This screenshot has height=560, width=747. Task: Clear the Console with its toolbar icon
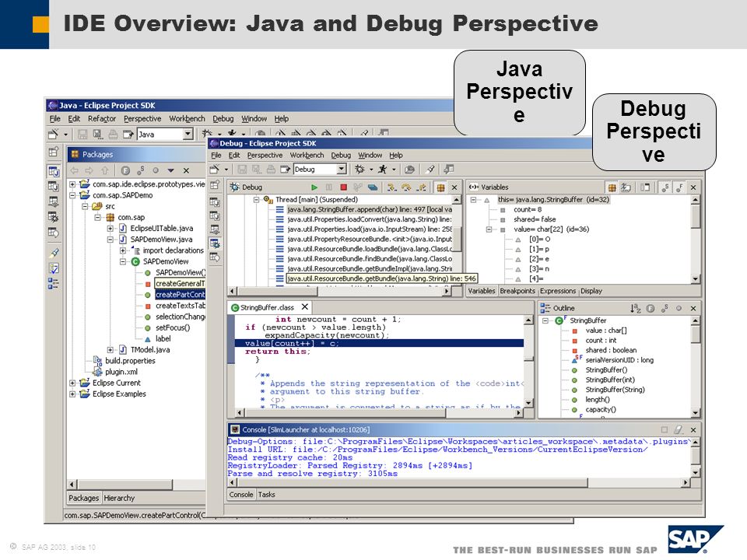click(679, 429)
